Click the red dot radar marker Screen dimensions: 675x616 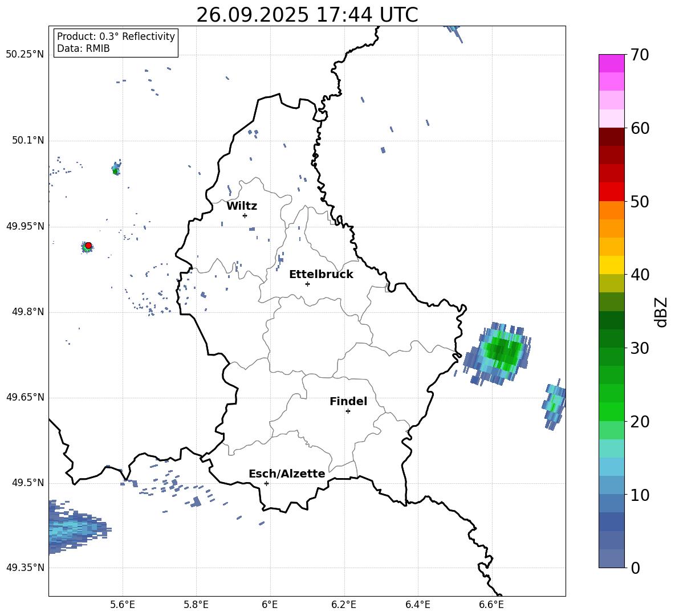pos(88,246)
